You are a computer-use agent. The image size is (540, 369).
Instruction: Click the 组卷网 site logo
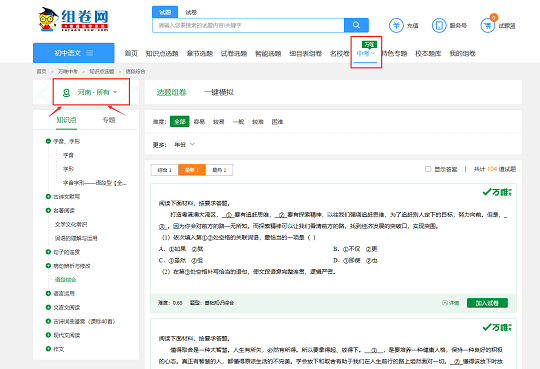click(x=74, y=20)
